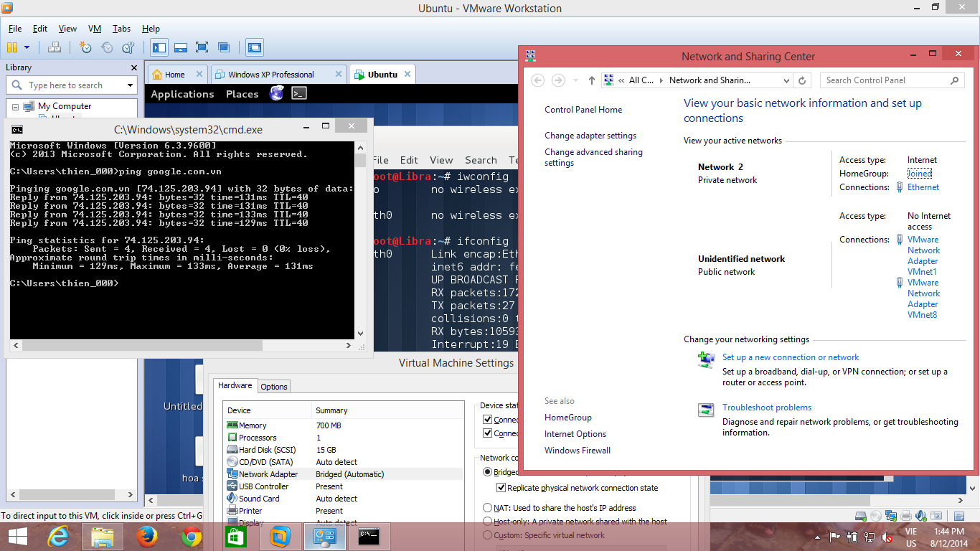980x551 pixels.
Task: Switch to the Windows XP Professional tab
Action: pos(279,74)
